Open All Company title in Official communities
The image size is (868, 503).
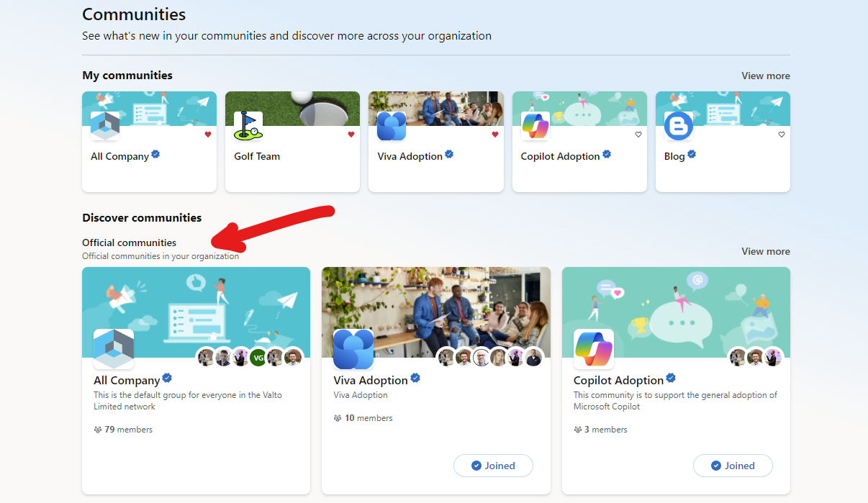[x=127, y=380]
